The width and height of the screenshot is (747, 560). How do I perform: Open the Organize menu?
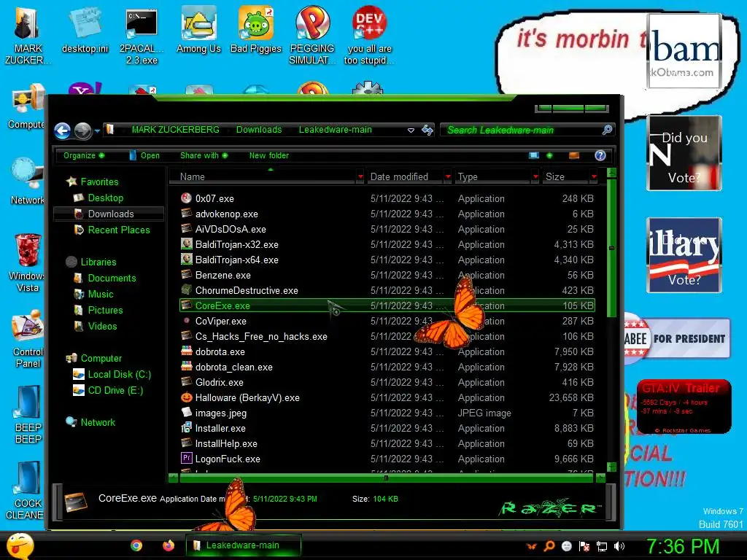(84, 155)
